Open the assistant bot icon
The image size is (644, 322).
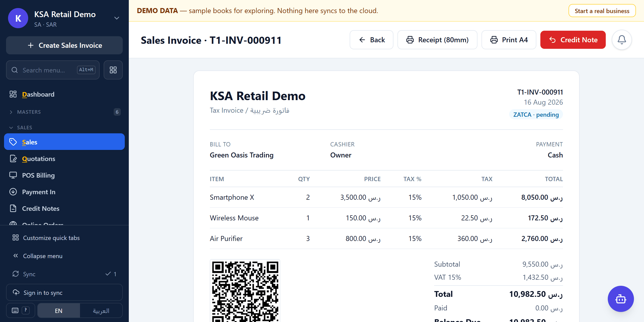pos(621,299)
